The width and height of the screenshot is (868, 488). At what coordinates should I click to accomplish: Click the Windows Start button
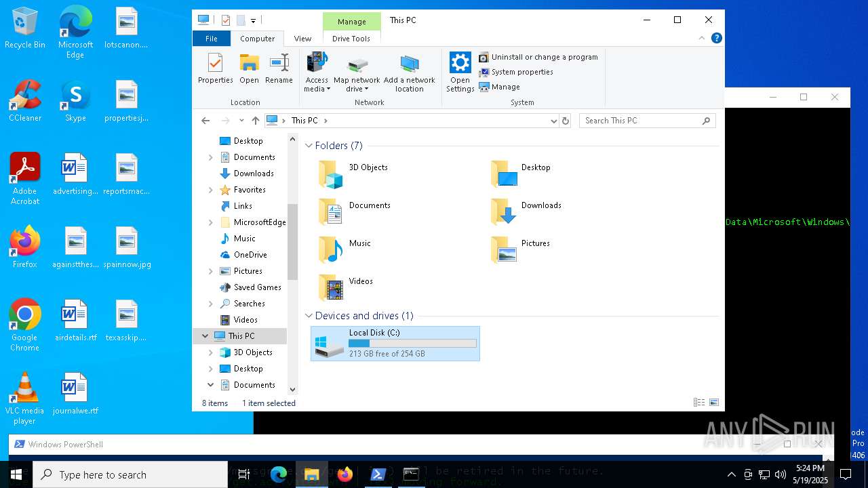16,474
